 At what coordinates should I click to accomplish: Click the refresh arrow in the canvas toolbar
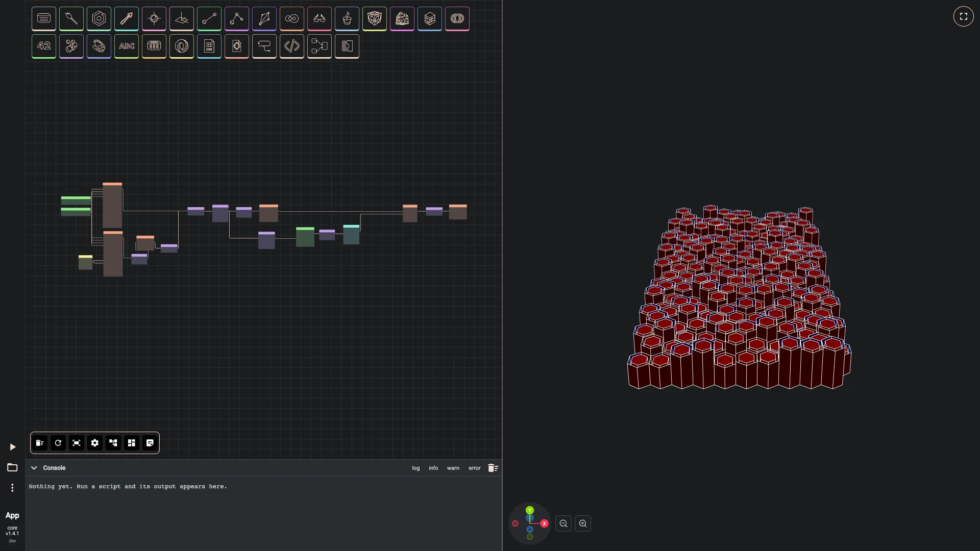58,443
